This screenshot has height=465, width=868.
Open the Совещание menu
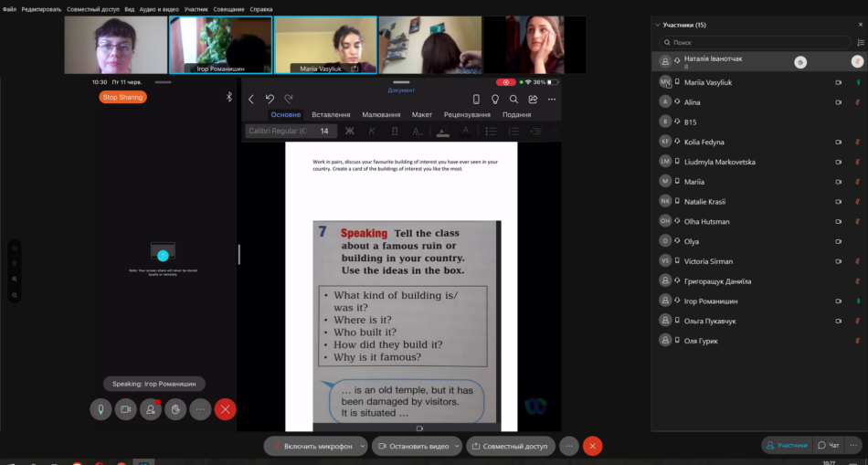[228, 9]
